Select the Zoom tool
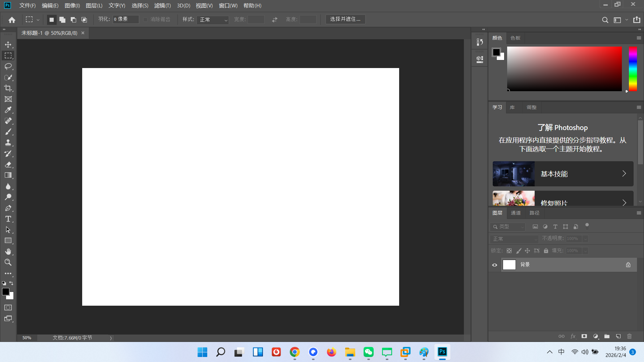The image size is (644, 362). [x=8, y=262]
